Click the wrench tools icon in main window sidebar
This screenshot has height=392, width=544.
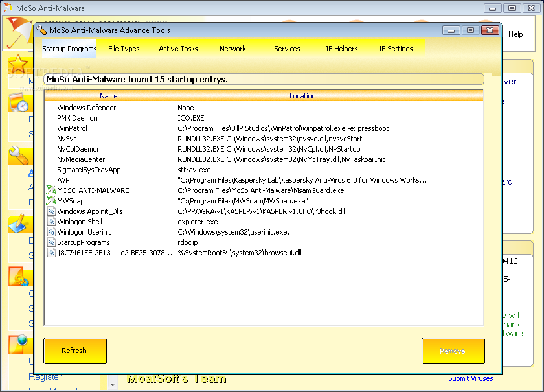coord(18,156)
